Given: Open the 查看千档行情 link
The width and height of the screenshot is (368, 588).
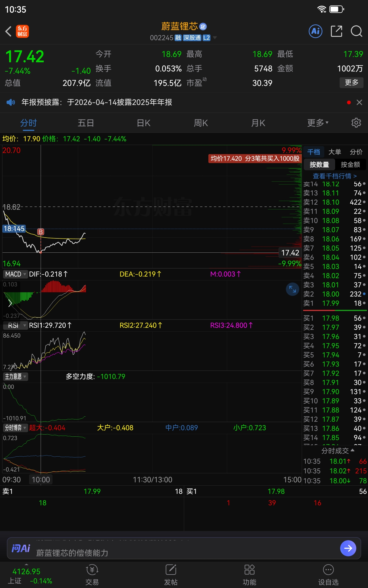Looking at the screenshot, I should tap(335, 176).
